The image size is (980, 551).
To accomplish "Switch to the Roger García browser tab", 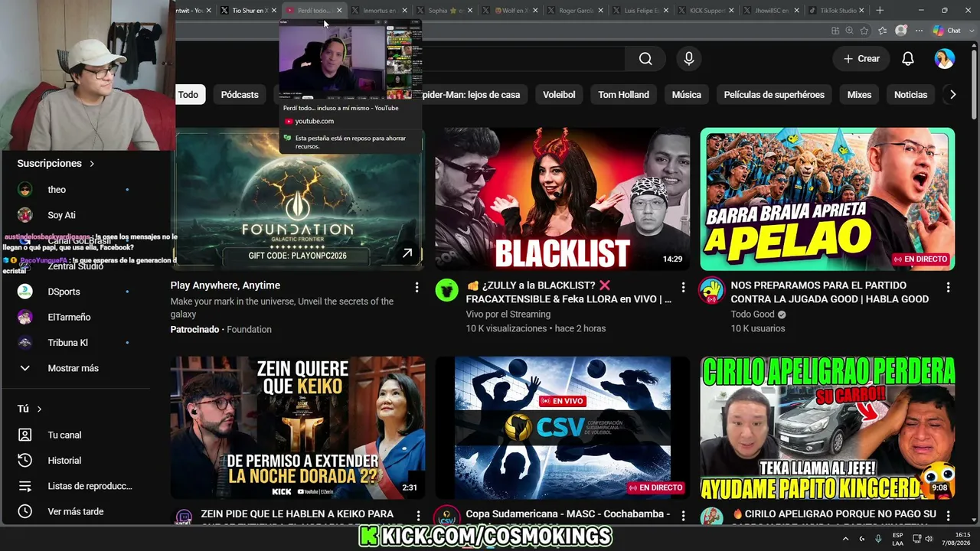I will point(576,11).
